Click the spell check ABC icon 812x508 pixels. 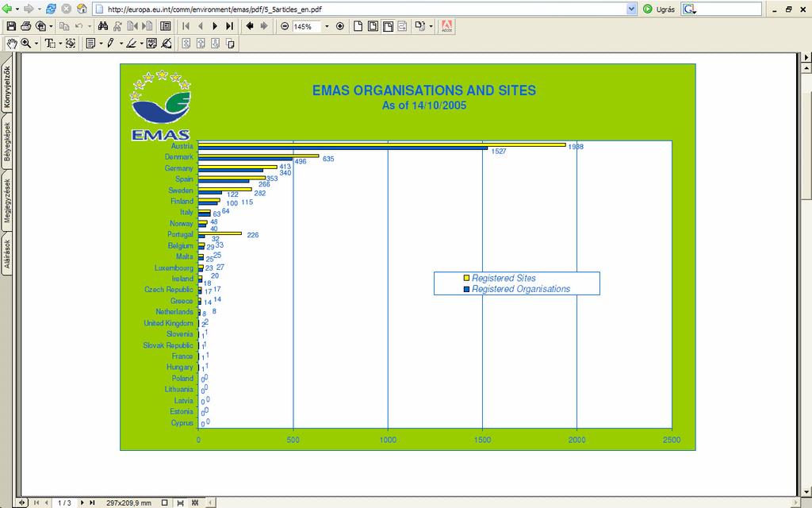(x=151, y=44)
